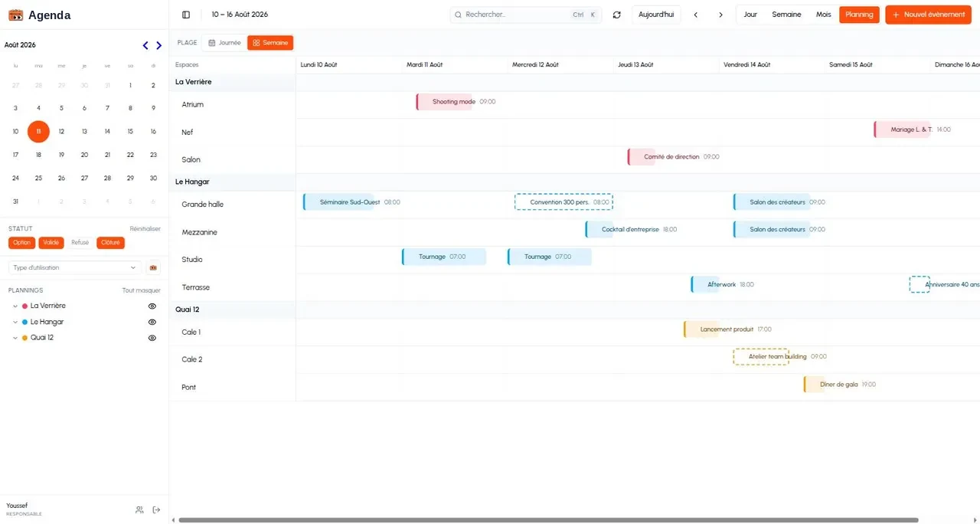Open the Lancement produit event
The image size is (980, 524).
[x=701, y=329]
